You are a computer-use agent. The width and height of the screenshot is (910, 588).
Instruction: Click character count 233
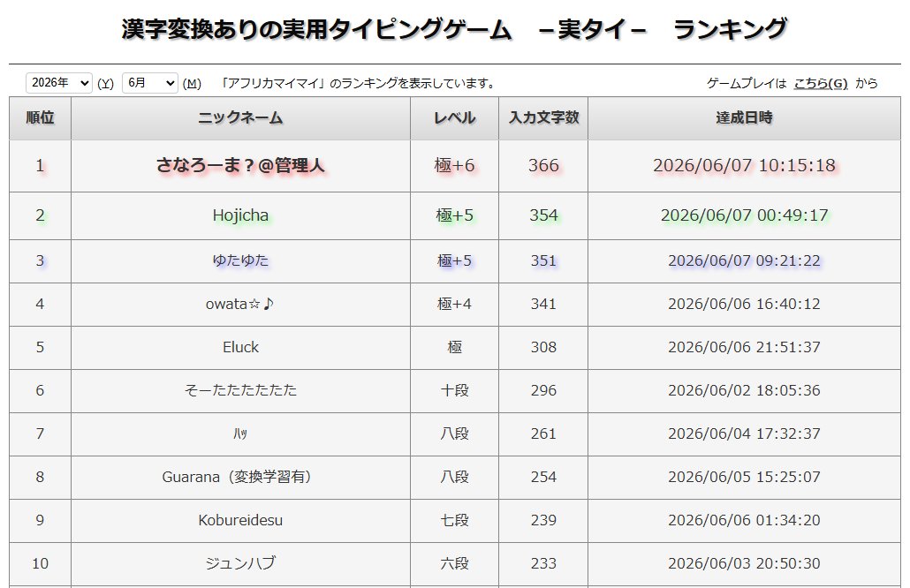(543, 563)
